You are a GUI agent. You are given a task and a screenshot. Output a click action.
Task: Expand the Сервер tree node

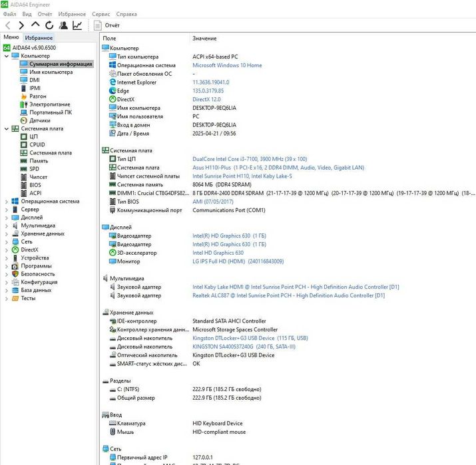7,210
